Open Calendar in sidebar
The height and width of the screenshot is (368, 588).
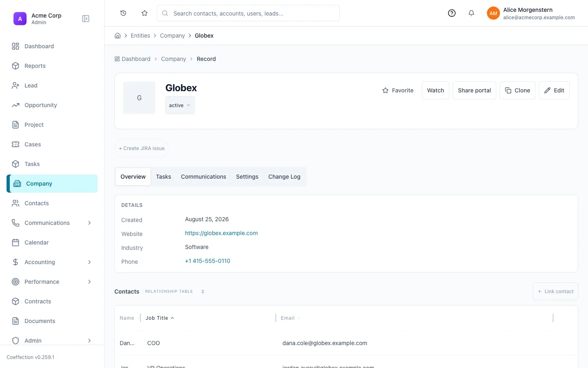(x=52, y=242)
